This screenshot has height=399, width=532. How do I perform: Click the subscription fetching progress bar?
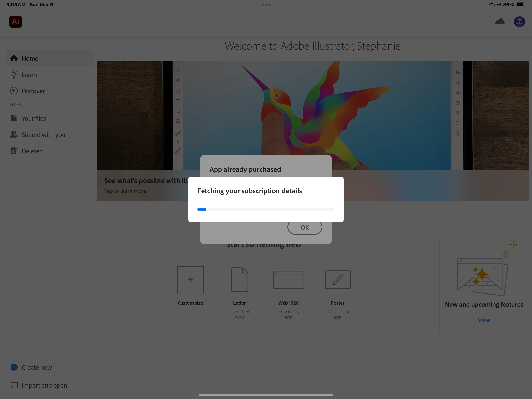pos(266,209)
